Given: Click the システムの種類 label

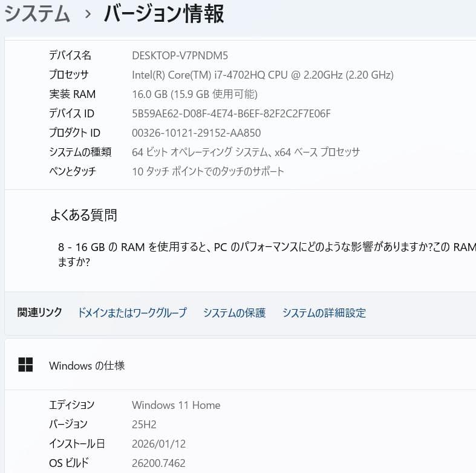Looking at the screenshot, I should click(80, 152).
